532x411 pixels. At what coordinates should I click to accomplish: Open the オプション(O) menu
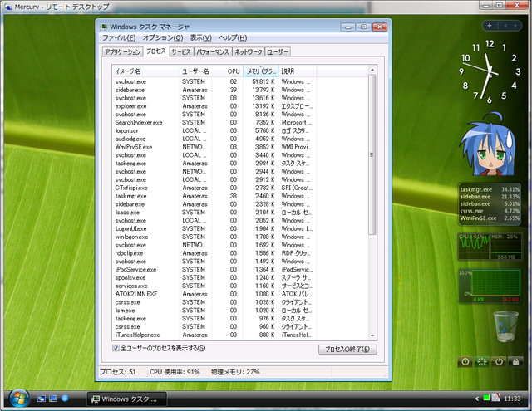tap(163, 37)
